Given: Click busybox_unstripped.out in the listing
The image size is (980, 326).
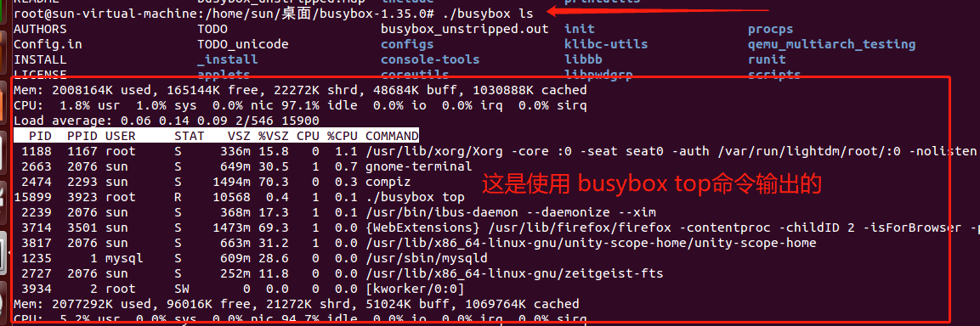Looking at the screenshot, I should pyautogui.click(x=465, y=29).
